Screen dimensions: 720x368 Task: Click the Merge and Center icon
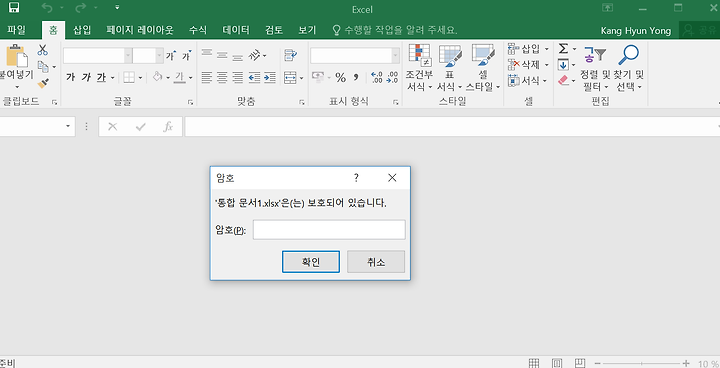click(x=290, y=77)
